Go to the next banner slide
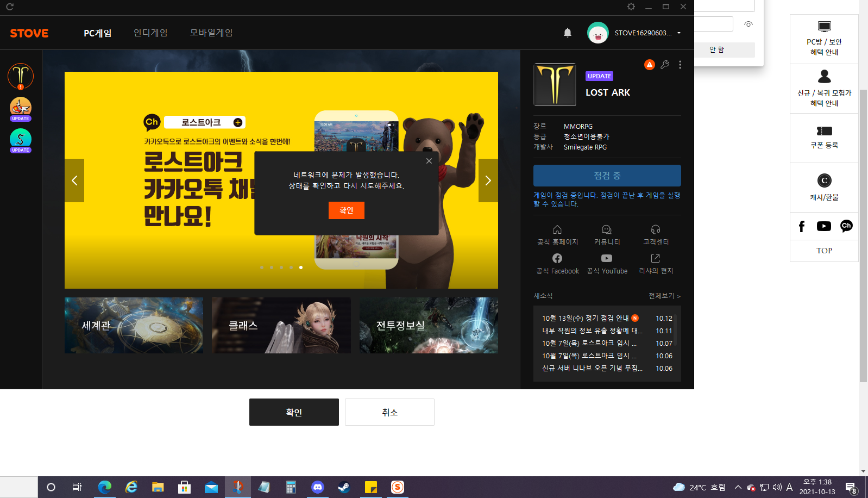The width and height of the screenshot is (868, 498). tap(488, 180)
